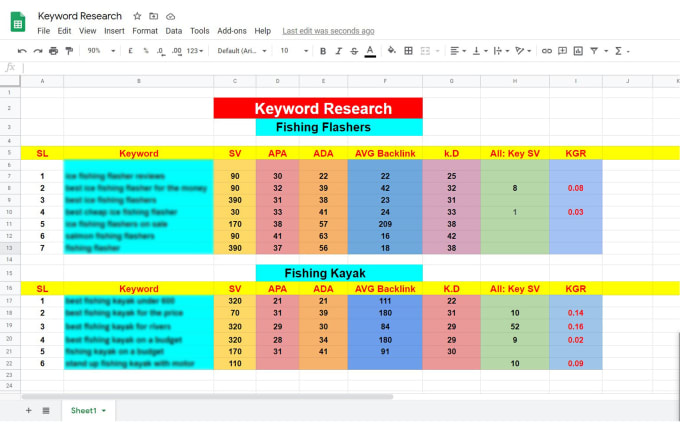
Task: Open the File menu
Action: tap(43, 31)
